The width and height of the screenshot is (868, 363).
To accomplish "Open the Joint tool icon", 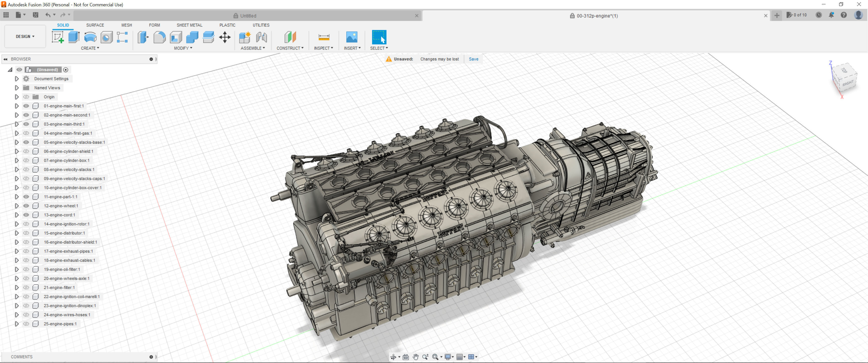I will point(261,37).
